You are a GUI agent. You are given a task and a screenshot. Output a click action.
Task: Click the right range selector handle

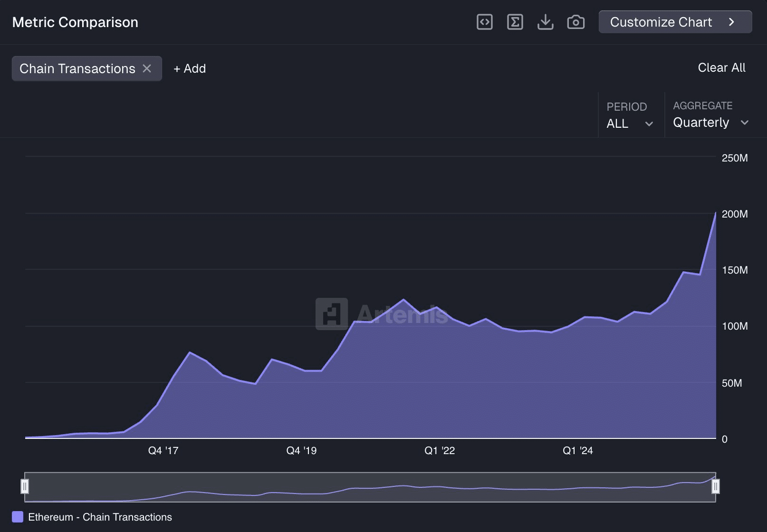[715, 486]
